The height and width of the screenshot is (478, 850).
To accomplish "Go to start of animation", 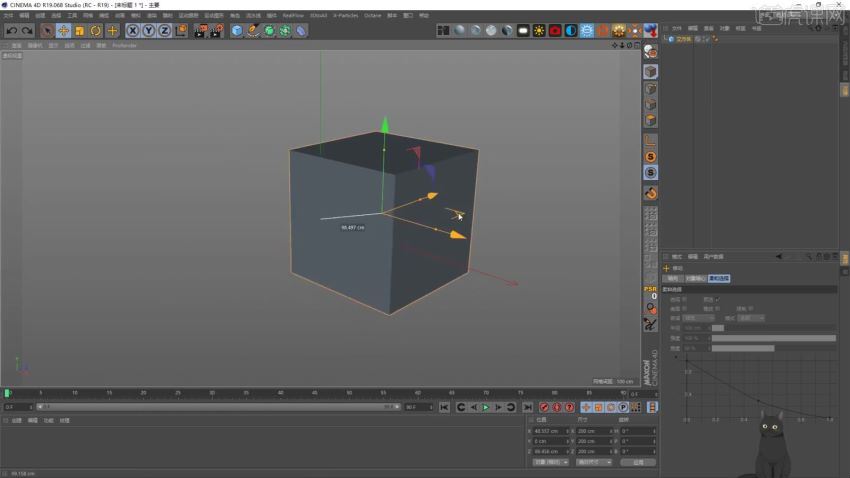I will [444, 408].
